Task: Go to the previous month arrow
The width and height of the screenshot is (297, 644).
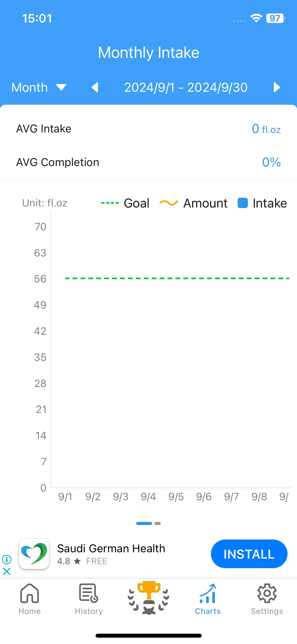Action: pyautogui.click(x=95, y=87)
